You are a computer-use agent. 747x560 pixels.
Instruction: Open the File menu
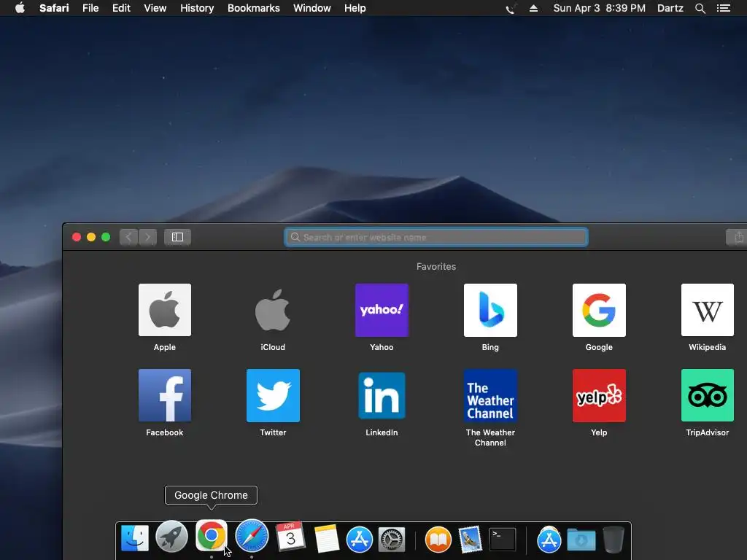(x=90, y=8)
